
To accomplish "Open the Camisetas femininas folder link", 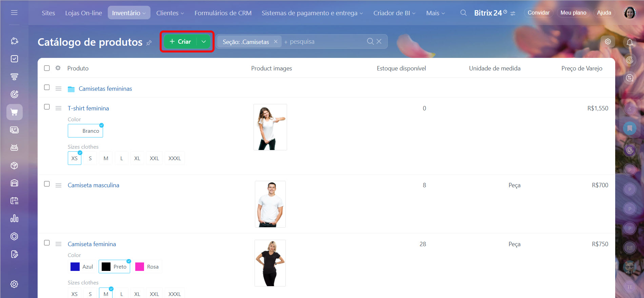I will pyautogui.click(x=105, y=89).
